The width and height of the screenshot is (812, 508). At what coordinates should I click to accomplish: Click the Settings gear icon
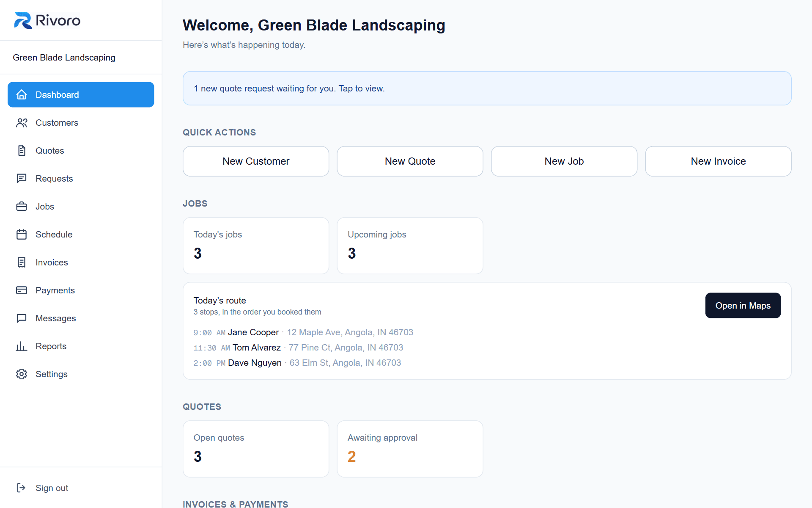22,374
